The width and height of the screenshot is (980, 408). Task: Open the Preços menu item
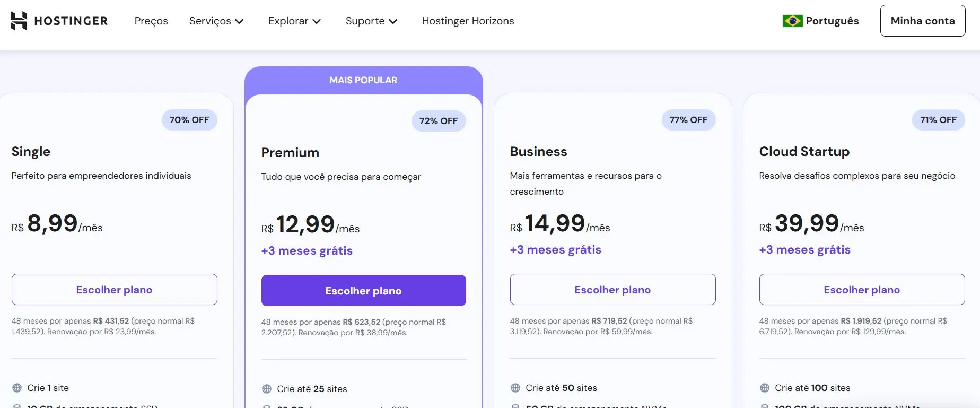click(x=151, y=21)
